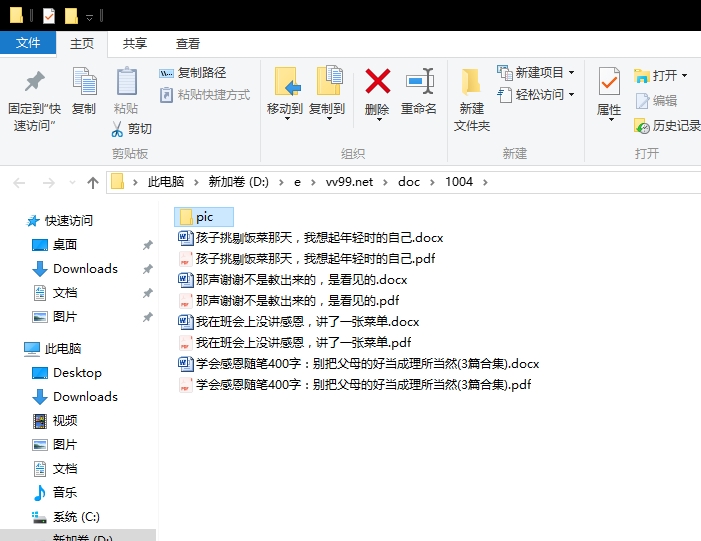
Task: Open pinned 文档 under Quick access
Action: [55, 293]
